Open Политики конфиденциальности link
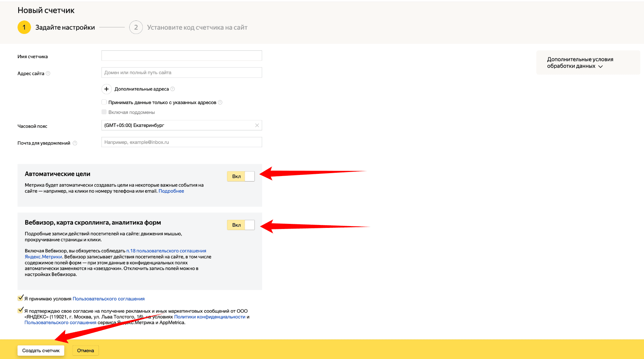Viewport: 644px width, 359px height. tap(210, 317)
